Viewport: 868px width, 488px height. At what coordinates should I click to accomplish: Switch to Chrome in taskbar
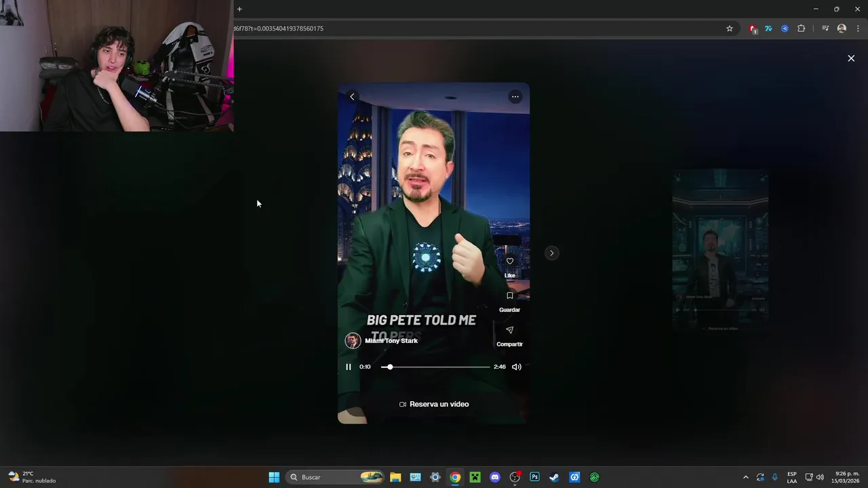[x=455, y=477]
